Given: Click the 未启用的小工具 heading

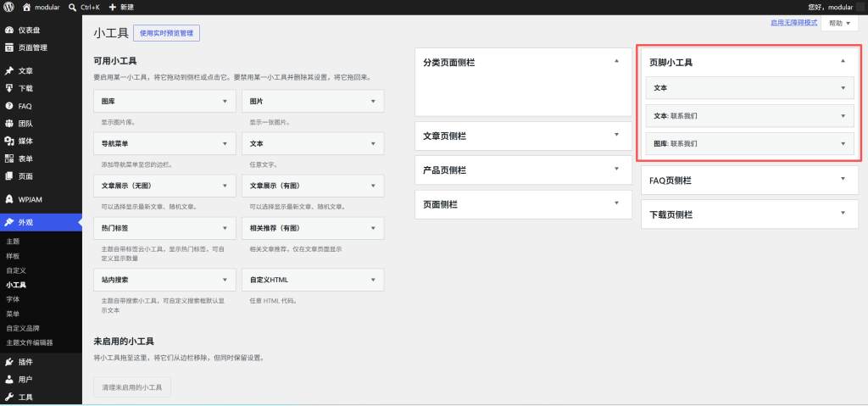Looking at the screenshot, I should (124, 342).
